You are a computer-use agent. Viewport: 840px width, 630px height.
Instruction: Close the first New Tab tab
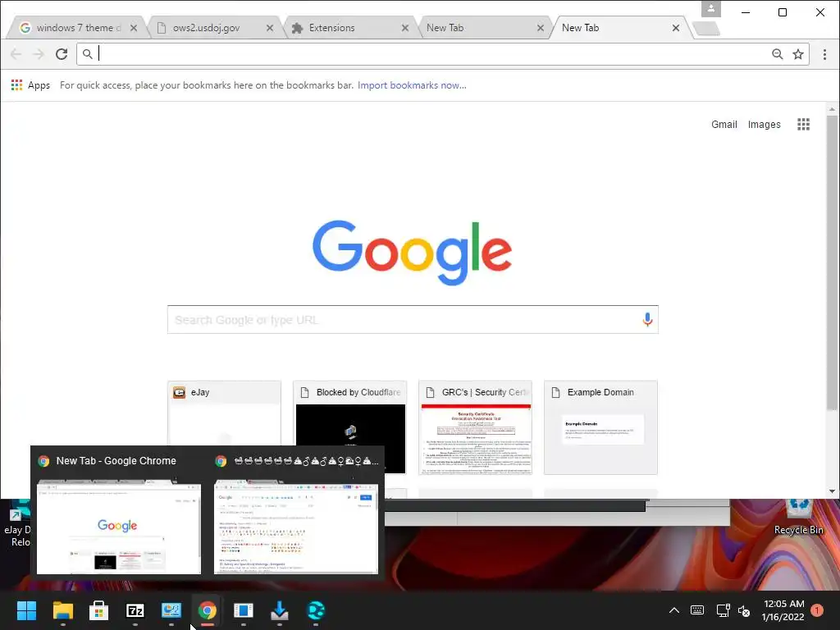pos(541,28)
